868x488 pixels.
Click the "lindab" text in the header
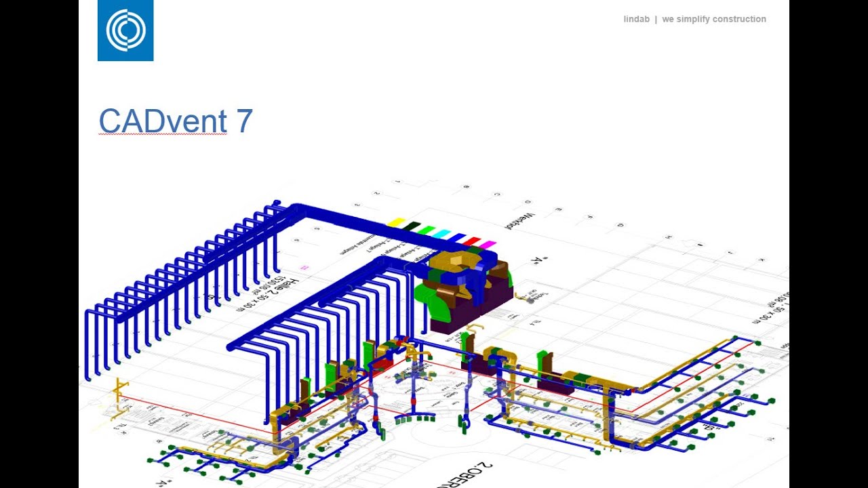pyautogui.click(x=637, y=19)
